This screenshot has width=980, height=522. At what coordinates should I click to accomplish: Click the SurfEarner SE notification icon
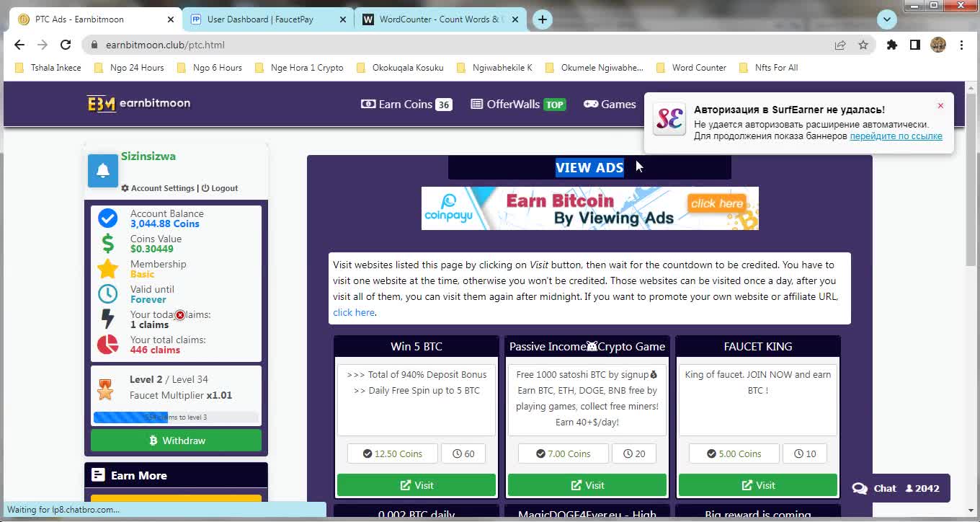[x=669, y=118]
